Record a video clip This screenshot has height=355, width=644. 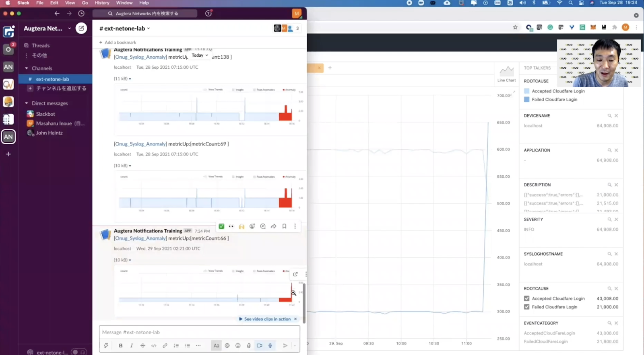[x=260, y=345]
